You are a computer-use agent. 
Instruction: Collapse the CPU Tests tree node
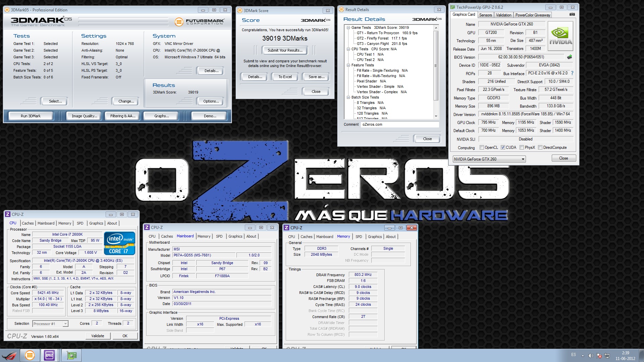(348, 49)
